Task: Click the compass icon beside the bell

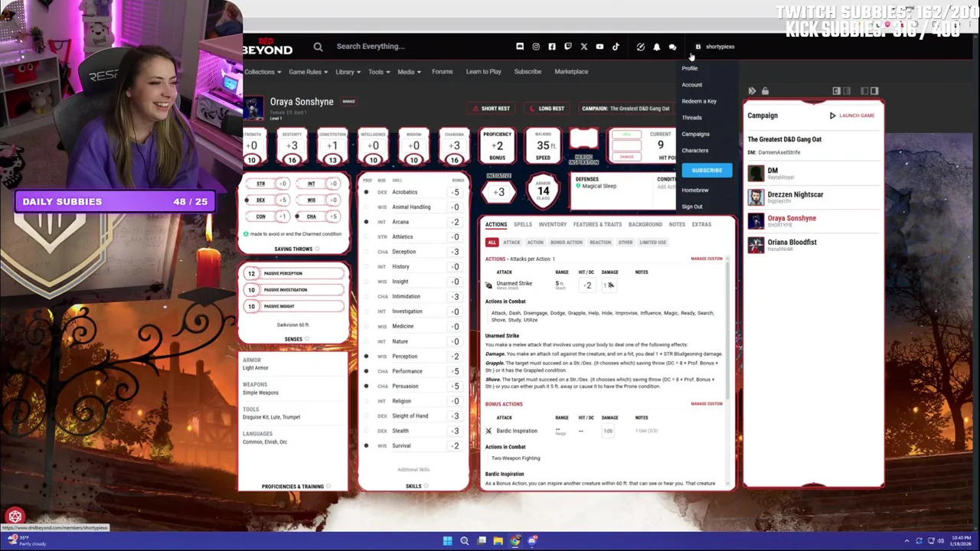Action: point(640,47)
